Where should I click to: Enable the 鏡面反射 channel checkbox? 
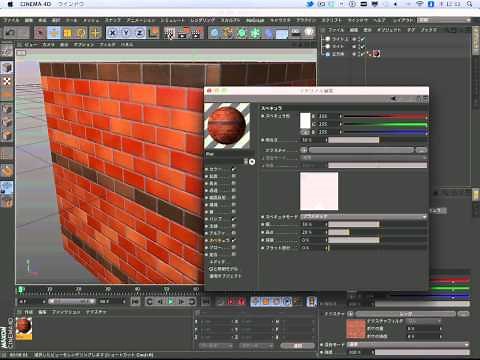pyautogui.click(x=234, y=197)
